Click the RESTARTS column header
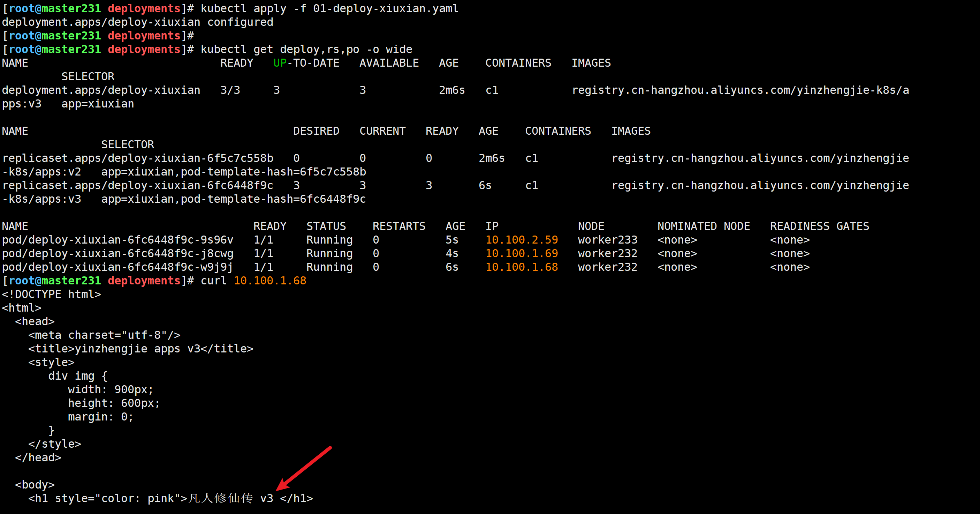This screenshot has width=980, height=514. pos(399,226)
